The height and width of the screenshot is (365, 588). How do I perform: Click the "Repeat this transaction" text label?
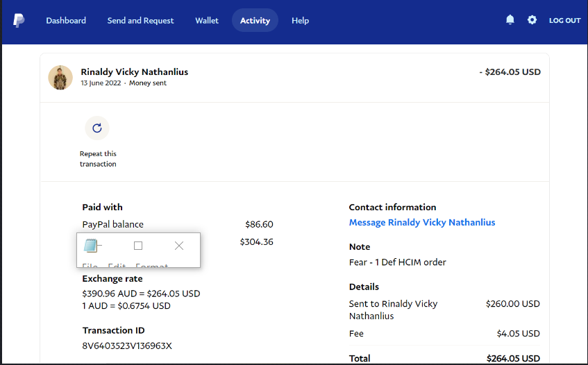pos(98,159)
